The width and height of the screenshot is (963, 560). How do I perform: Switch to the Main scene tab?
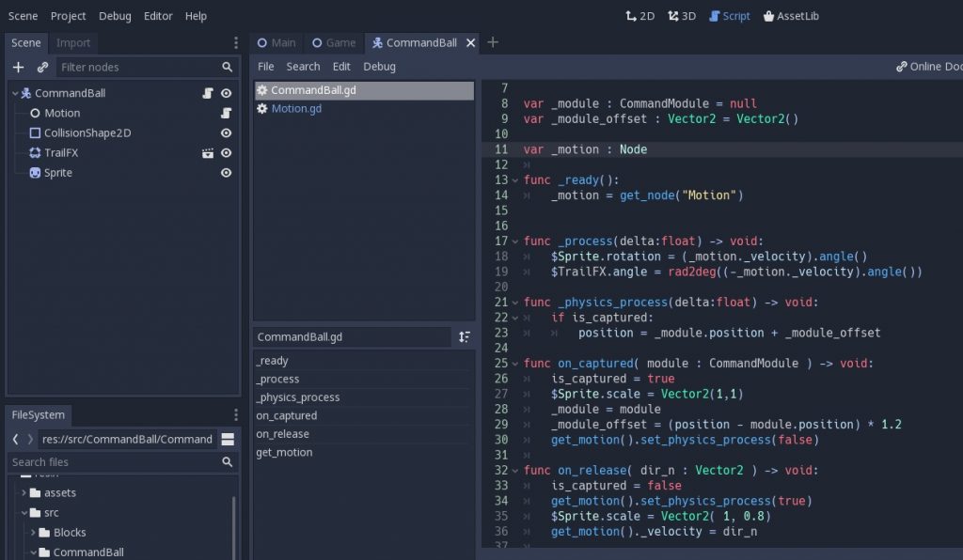[x=276, y=43]
